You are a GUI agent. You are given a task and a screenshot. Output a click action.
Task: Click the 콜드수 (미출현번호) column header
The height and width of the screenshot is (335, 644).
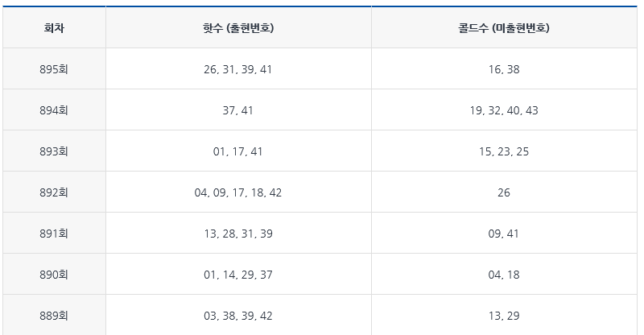tap(504, 28)
